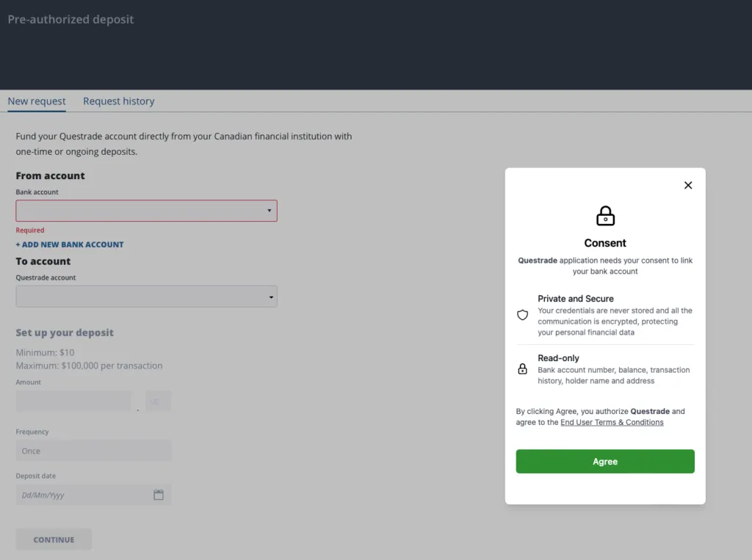This screenshot has width=752, height=560.
Task: Close the Consent dialog with X
Action: [x=687, y=185]
